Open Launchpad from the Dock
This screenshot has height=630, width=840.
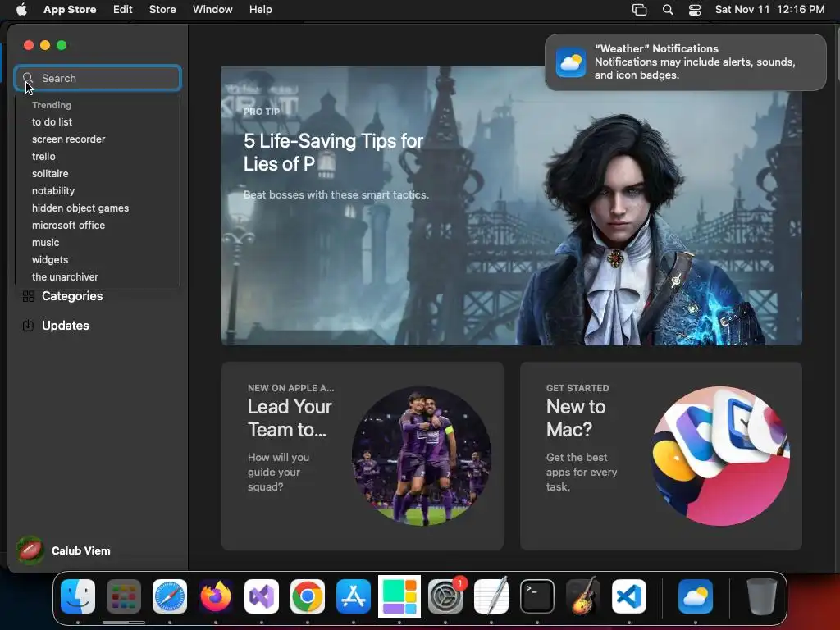(x=124, y=596)
